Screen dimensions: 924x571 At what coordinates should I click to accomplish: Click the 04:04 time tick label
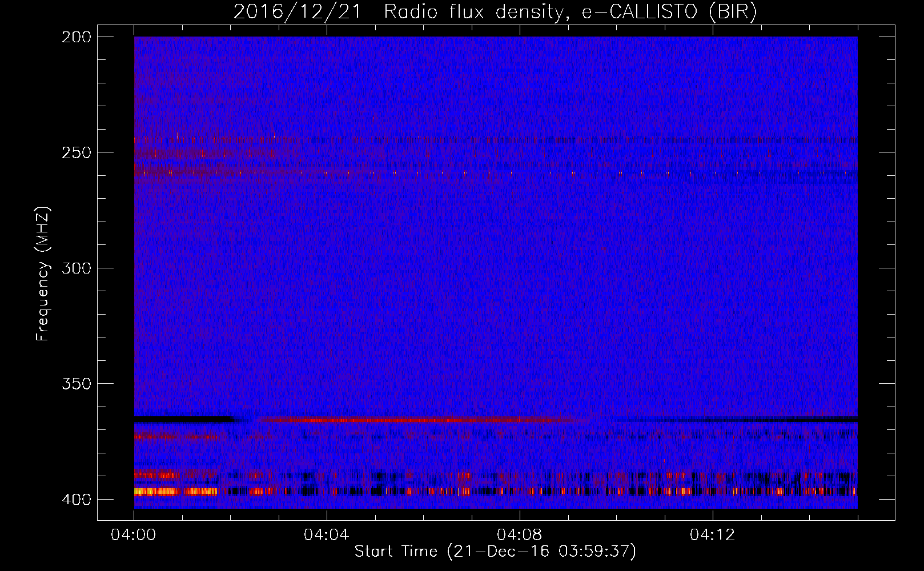click(x=327, y=535)
